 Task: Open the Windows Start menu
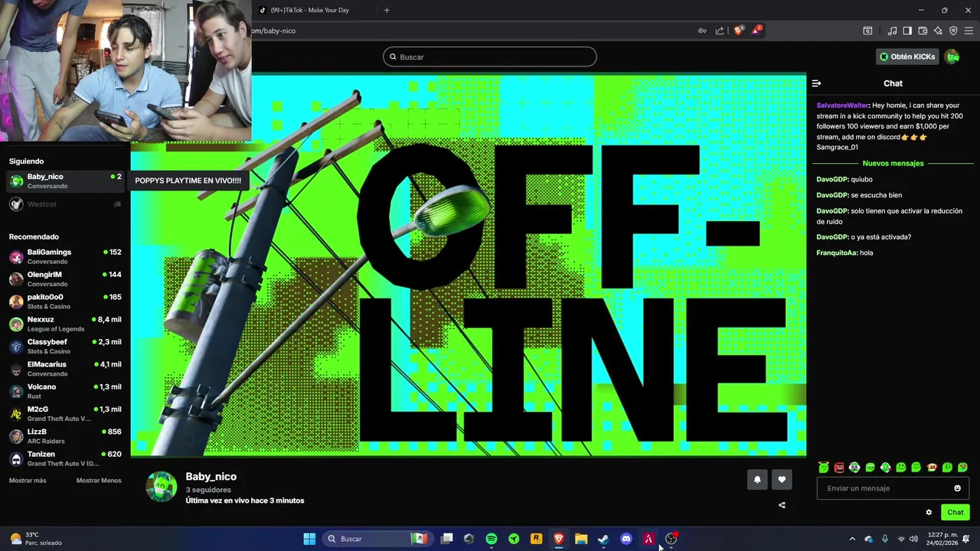(x=309, y=539)
